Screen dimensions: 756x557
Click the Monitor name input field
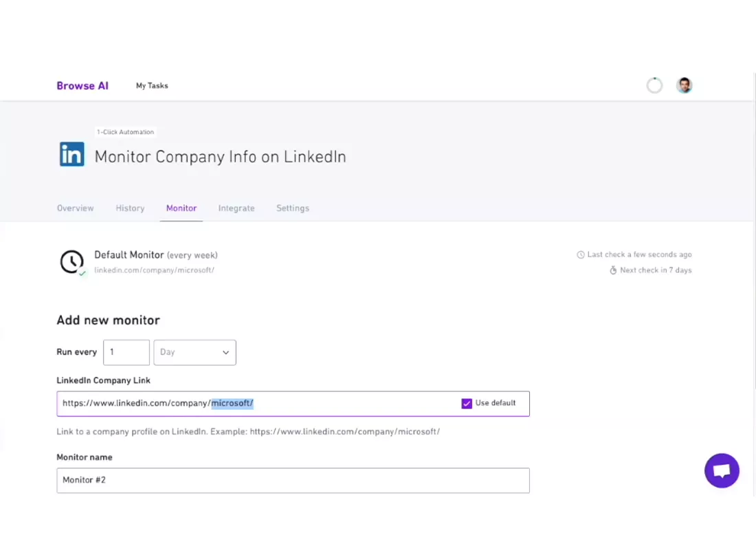(x=293, y=480)
